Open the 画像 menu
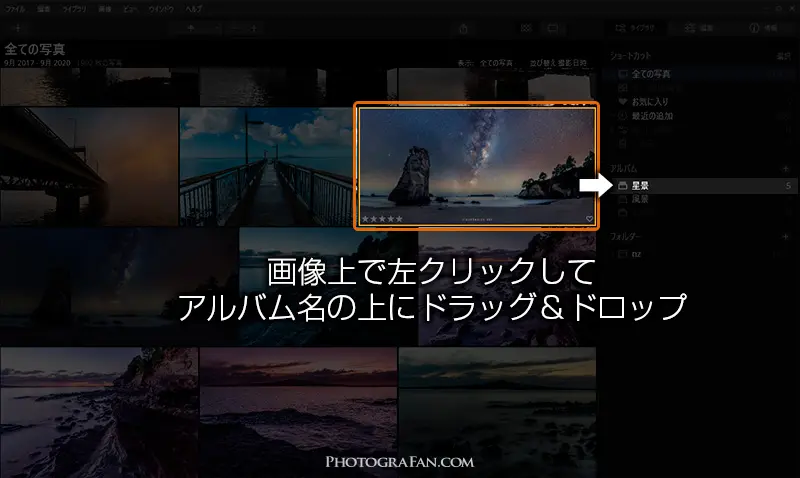The width and height of the screenshot is (800, 478). click(x=105, y=9)
